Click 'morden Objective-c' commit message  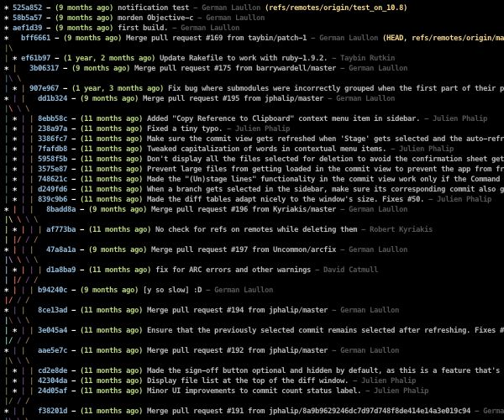155,18
